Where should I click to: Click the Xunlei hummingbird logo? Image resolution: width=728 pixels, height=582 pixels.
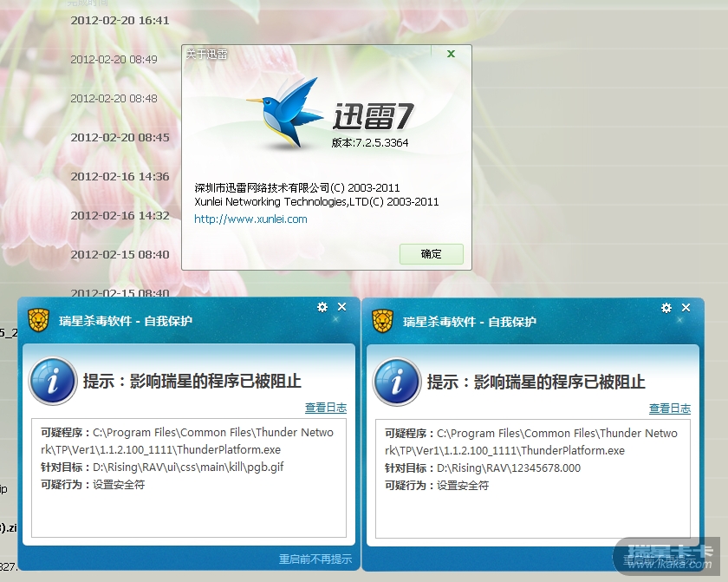tap(284, 113)
